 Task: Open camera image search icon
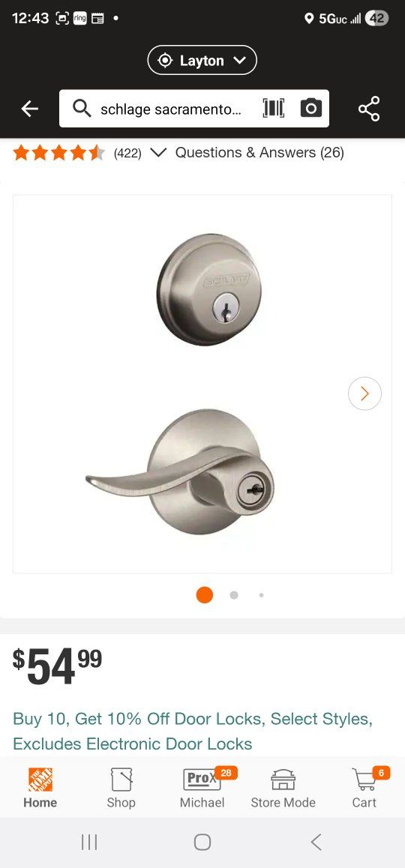(310, 109)
